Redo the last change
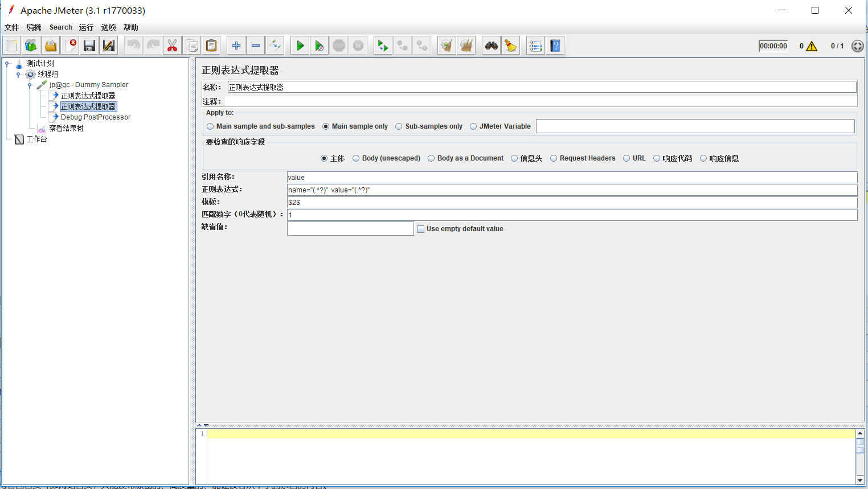The height and width of the screenshot is (489, 868). tap(153, 46)
